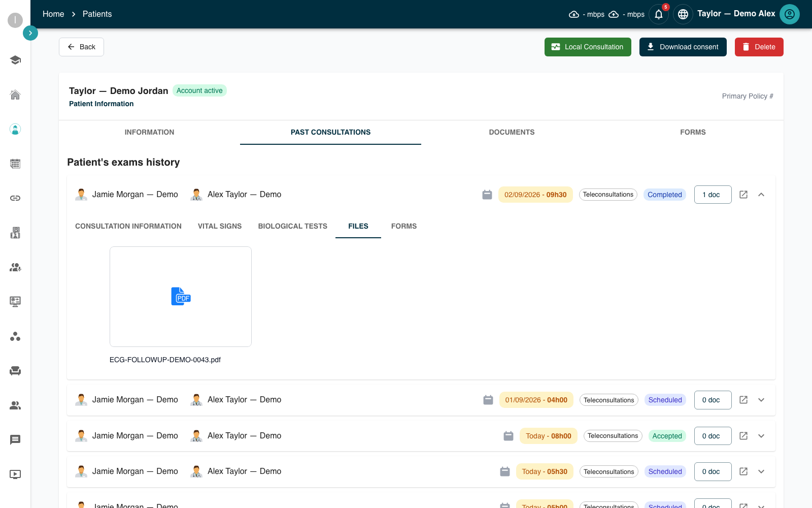Viewport: 812px width, 508px height.
Task: Open Today 08h00 consultation in new window
Action: (x=743, y=436)
